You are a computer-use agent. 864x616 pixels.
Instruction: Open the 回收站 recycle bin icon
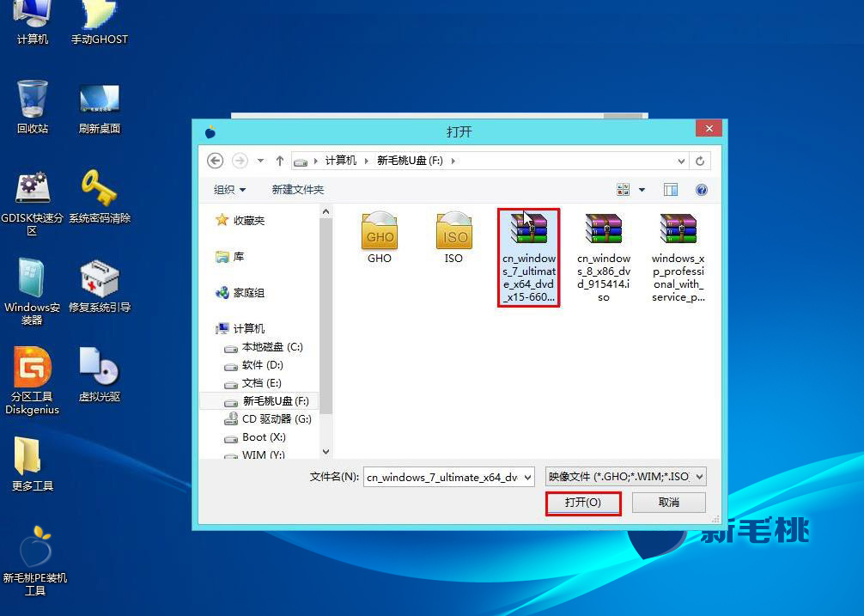coord(32,107)
